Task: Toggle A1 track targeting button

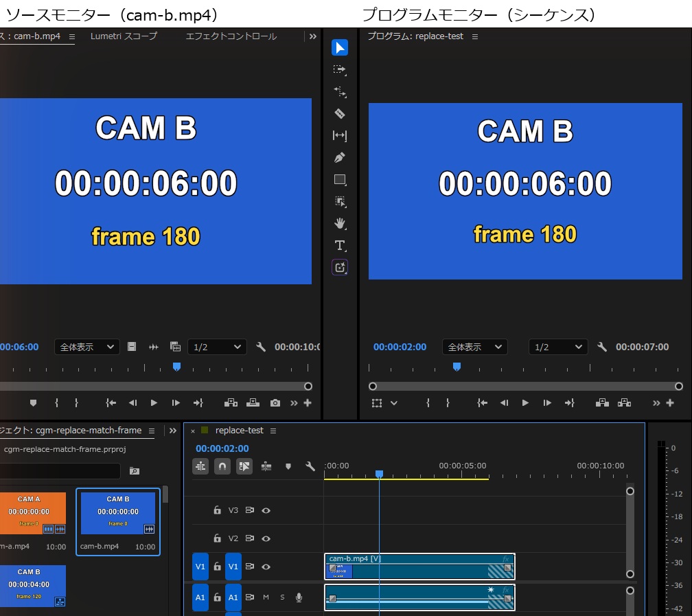Action: pos(233,597)
